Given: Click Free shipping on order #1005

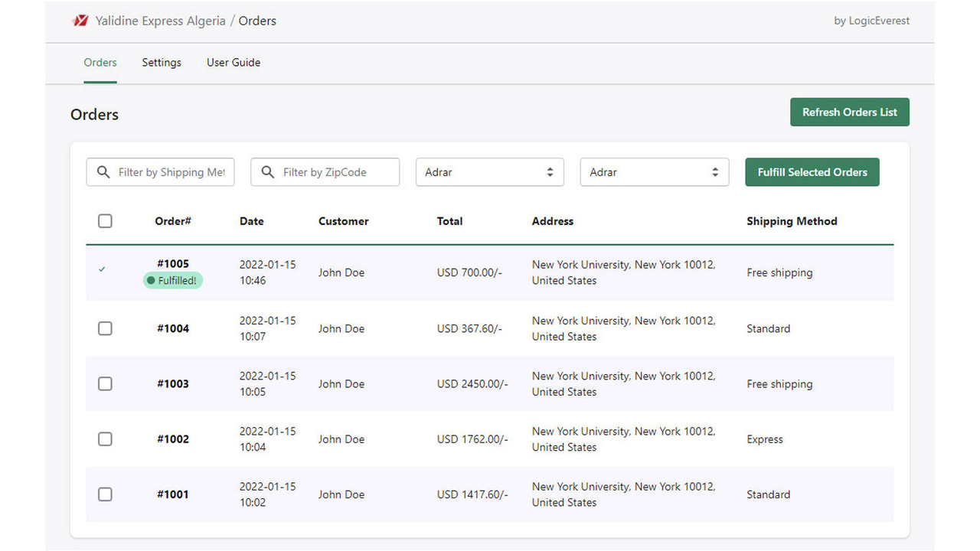Looking at the screenshot, I should 779,273.
